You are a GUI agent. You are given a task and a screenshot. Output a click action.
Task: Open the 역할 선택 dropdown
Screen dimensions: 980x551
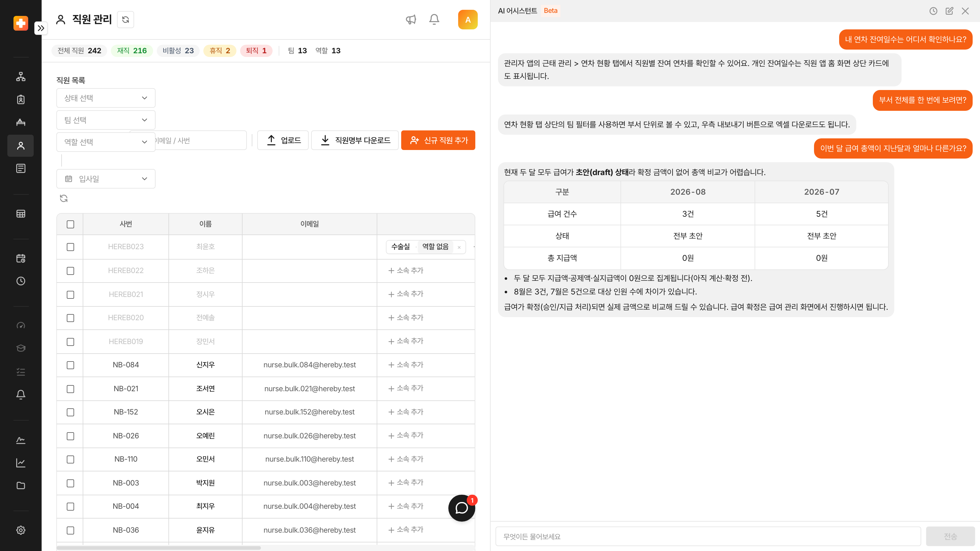click(x=106, y=142)
